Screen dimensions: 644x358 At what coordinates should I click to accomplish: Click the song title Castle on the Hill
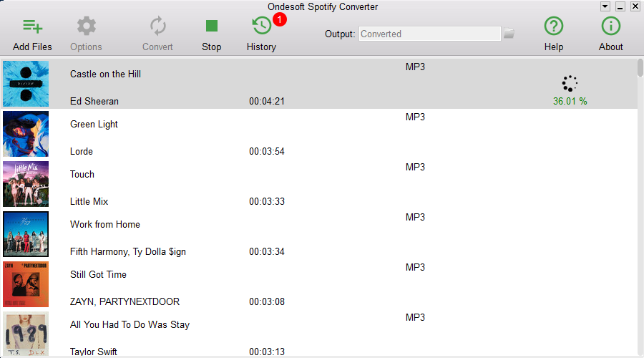[x=106, y=74]
